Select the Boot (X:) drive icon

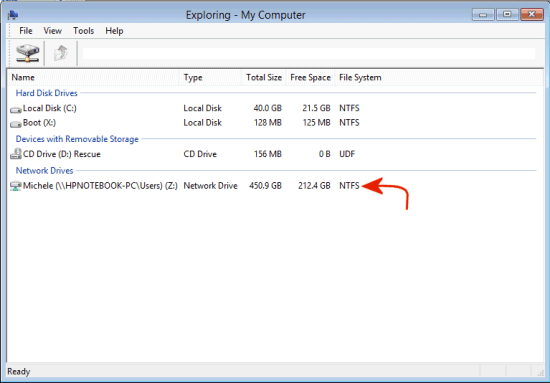(x=15, y=124)
